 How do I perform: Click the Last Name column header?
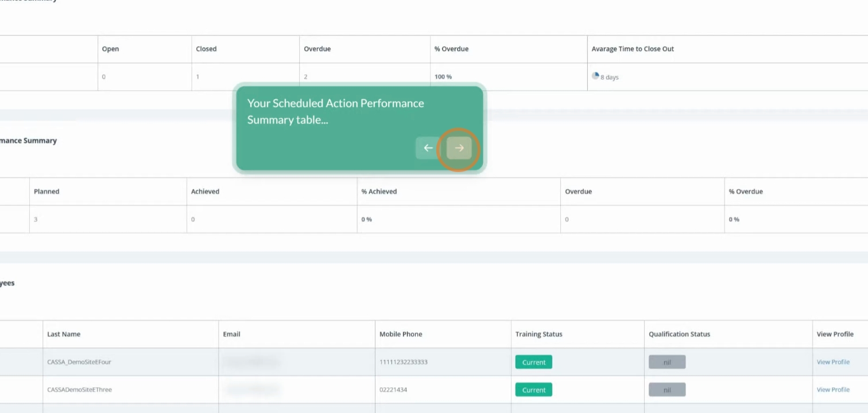click(64, 334)
